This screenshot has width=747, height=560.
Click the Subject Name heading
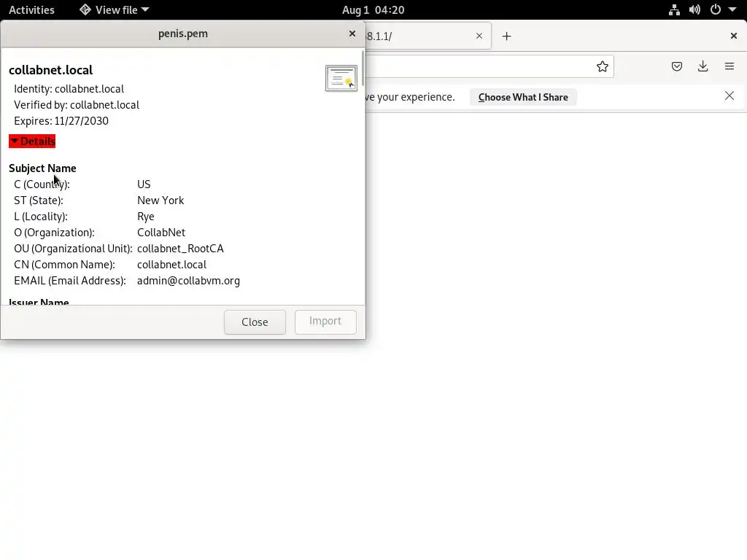coord(42,168)
